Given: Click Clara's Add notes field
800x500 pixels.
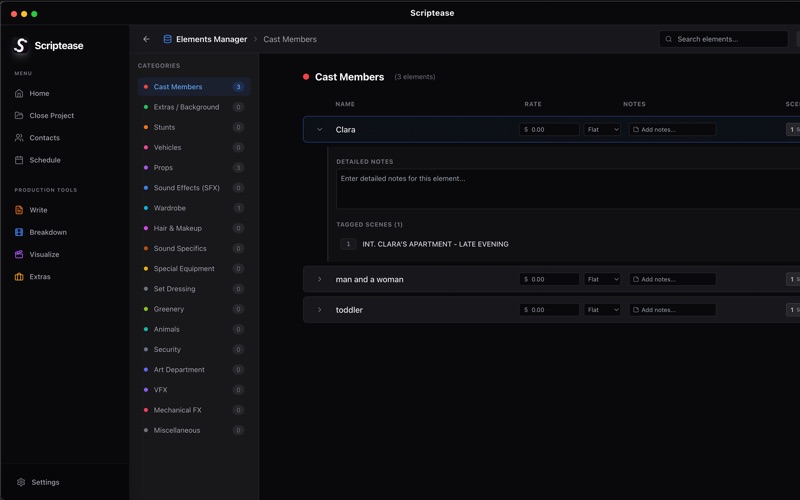Looking at the screenshot, I should (x=672, y=130).
